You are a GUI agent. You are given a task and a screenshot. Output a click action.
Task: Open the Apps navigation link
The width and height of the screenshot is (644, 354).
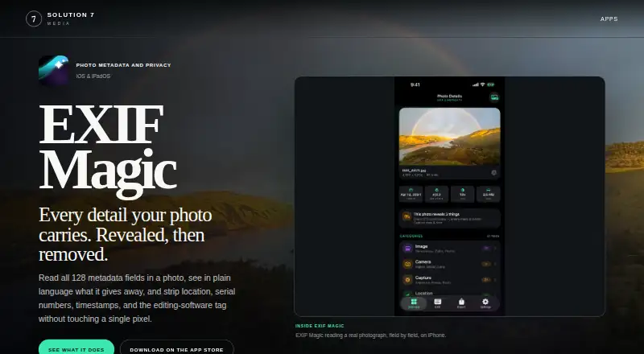coord(609,19)
